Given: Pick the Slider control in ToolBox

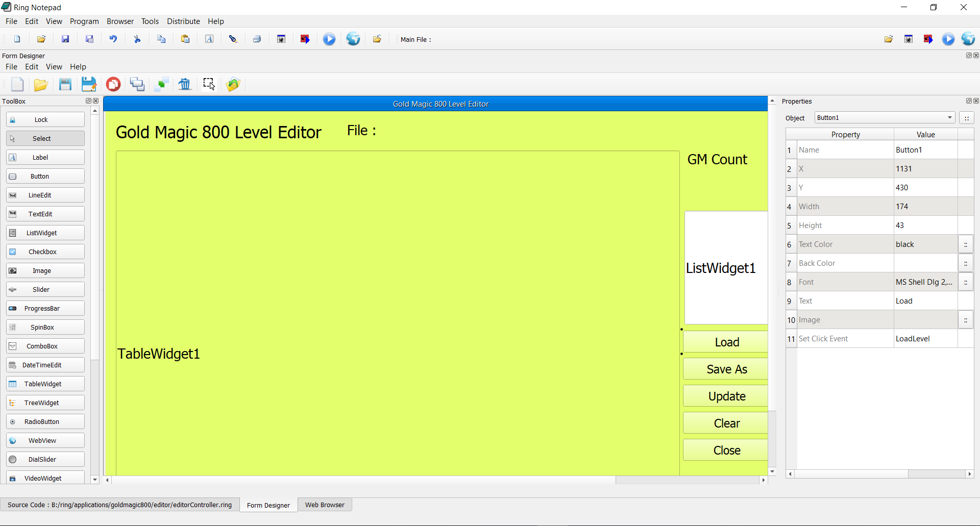Looking at the screenshot, I should (45, 289).
